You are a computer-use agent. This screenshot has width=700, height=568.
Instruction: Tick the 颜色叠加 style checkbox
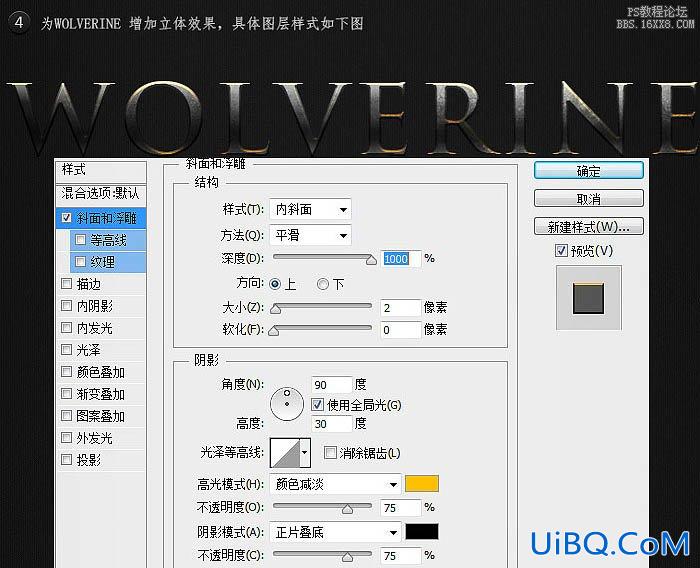coord(66,371)
